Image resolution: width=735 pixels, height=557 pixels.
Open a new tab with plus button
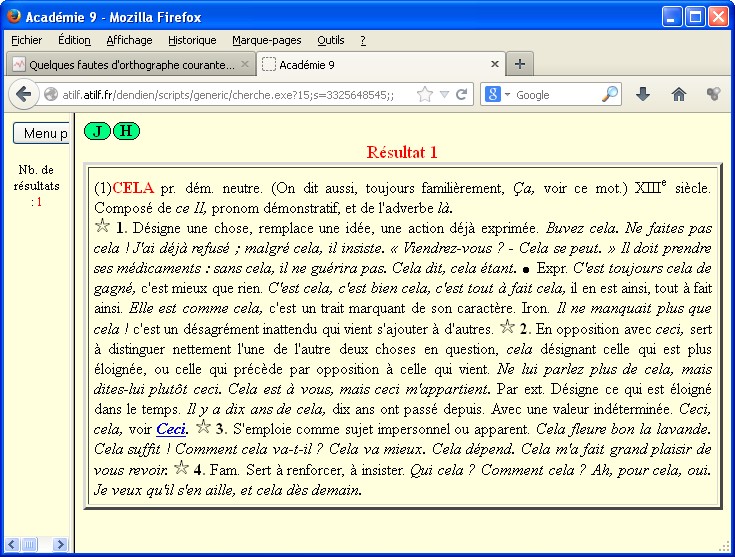pos(519,64)
